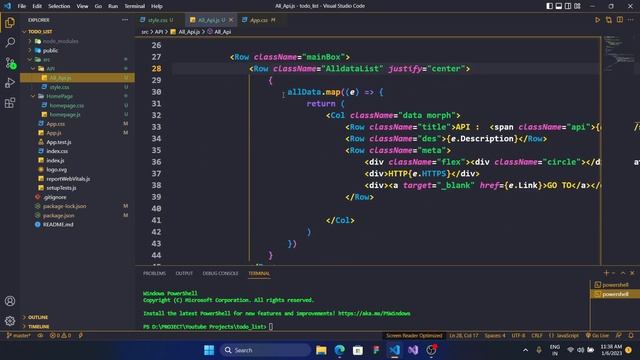640x360 pixels.
Task: Open the Windows Start menu
Action: coord(209,350)
